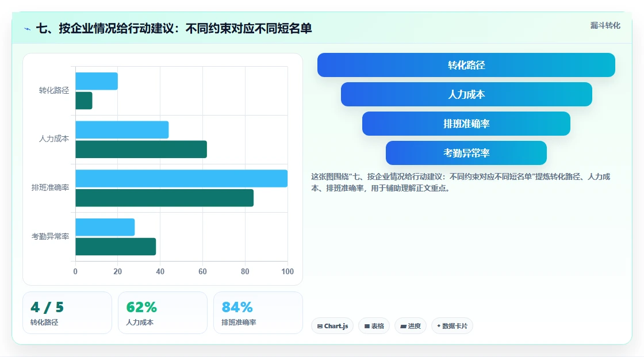Click the dark green bar for 考勤异常率
The height and width of the screenshot is (357, 644).
pos(116,247)
